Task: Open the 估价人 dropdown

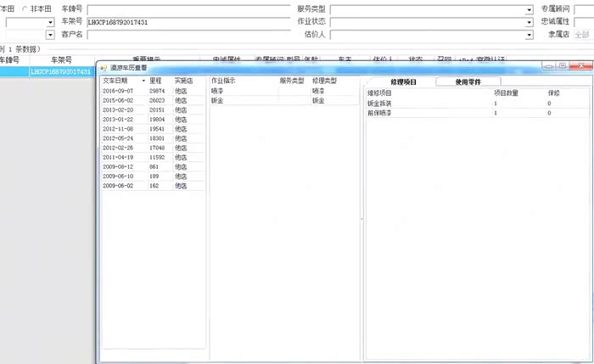Action: 529,35
